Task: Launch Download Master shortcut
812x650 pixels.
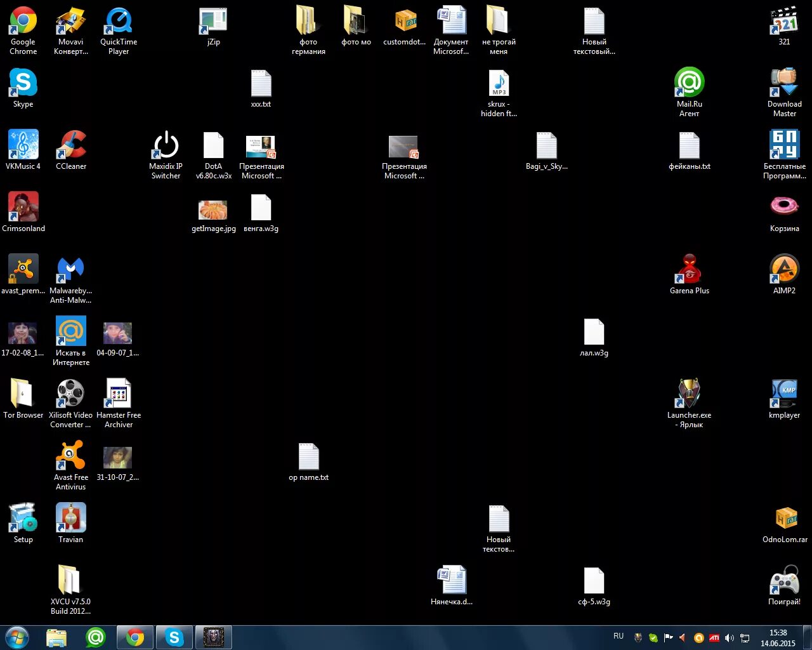Action: click(785, 93)
